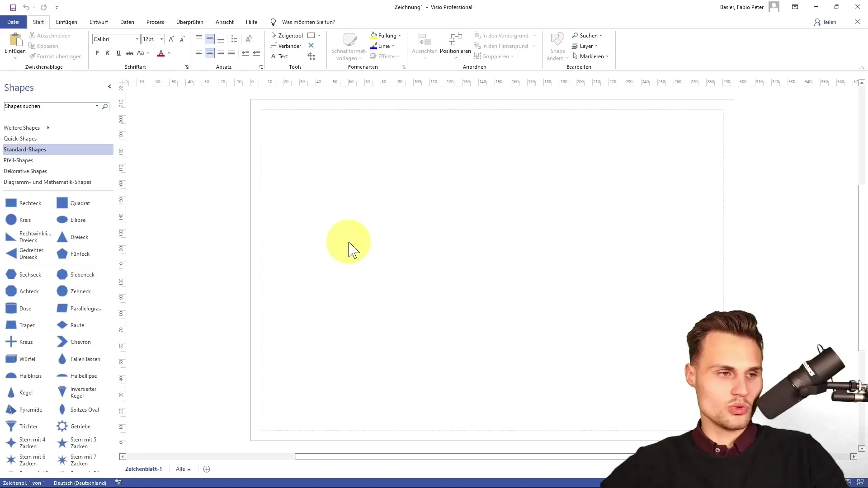Save the drawing with the floppy disk icon
868x488 pixels.
click(x=13, y=7)
